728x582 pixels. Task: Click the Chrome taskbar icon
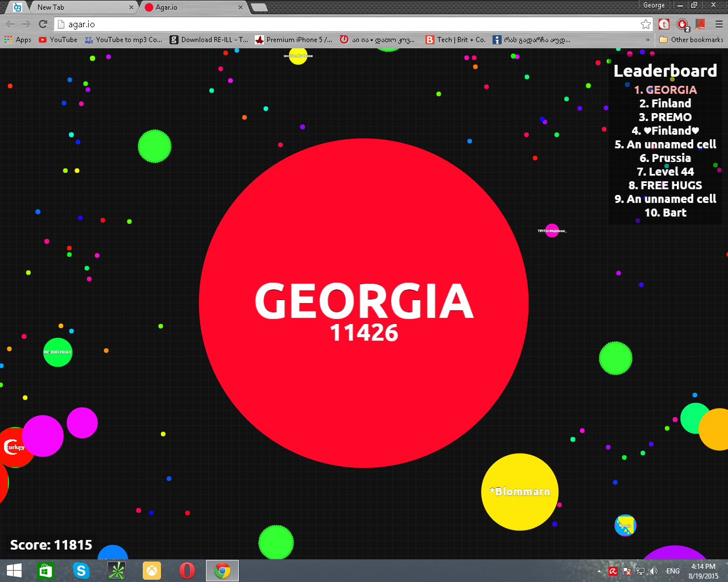point(222,571)
